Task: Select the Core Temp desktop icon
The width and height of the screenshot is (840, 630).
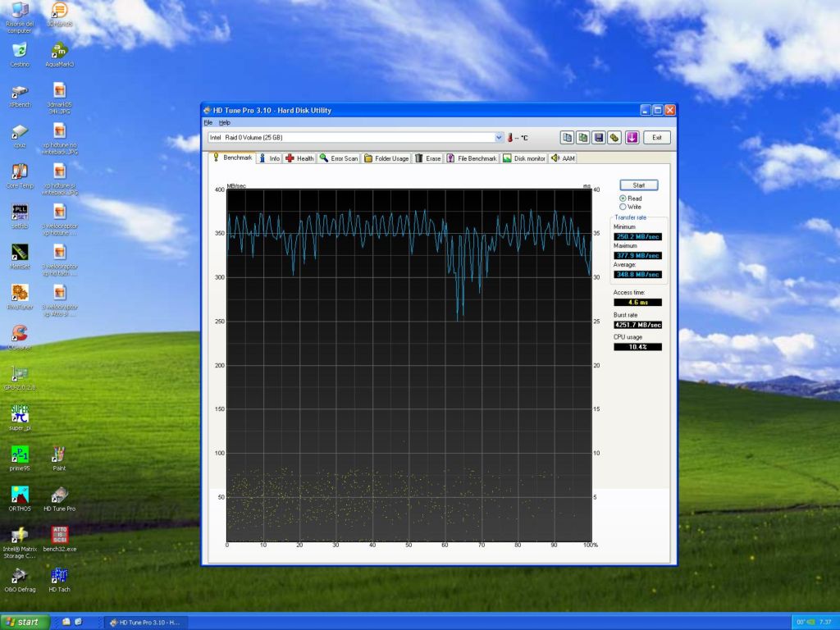Action: pyautogui.click(x=20, y=177)
